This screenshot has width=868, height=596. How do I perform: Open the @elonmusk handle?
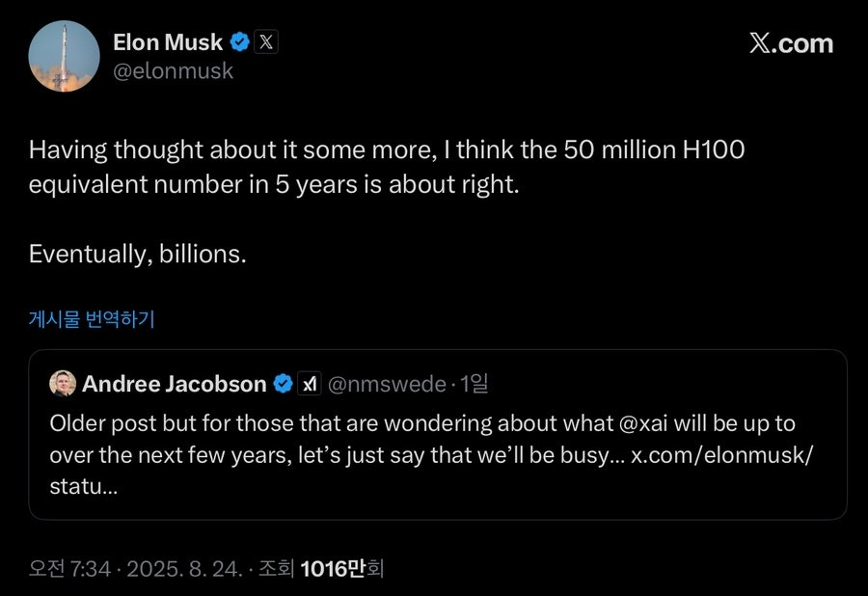(173, 71)
